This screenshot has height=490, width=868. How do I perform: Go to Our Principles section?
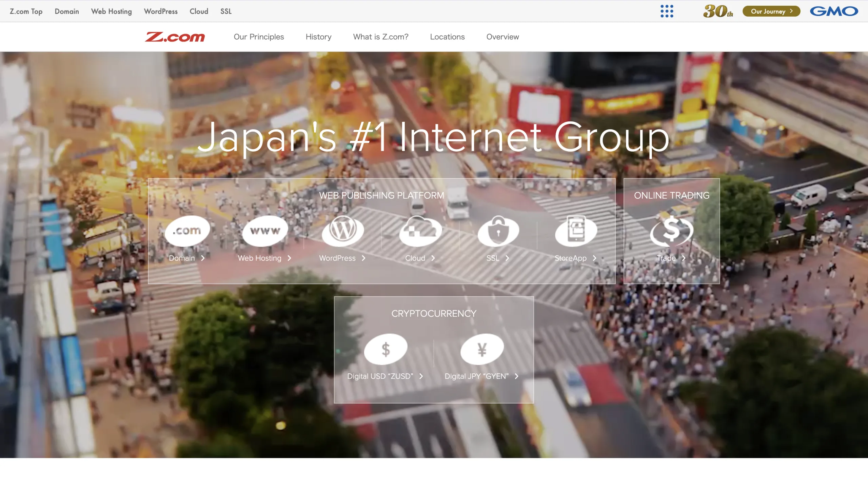point(259,37)
